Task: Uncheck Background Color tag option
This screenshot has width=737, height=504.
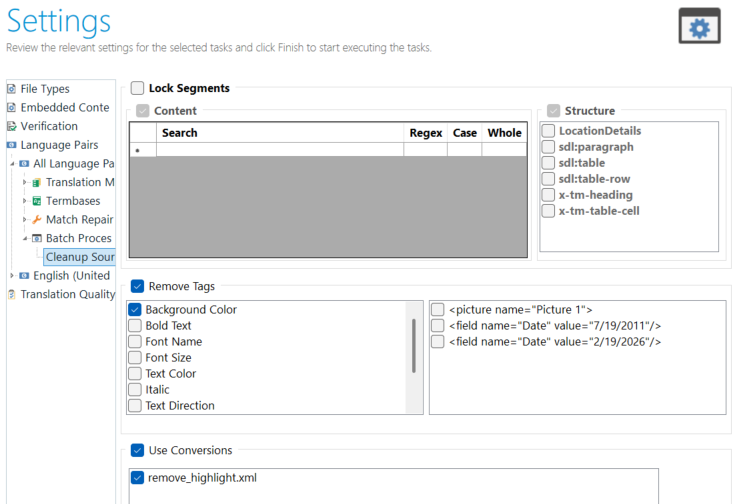Action: 135,310
